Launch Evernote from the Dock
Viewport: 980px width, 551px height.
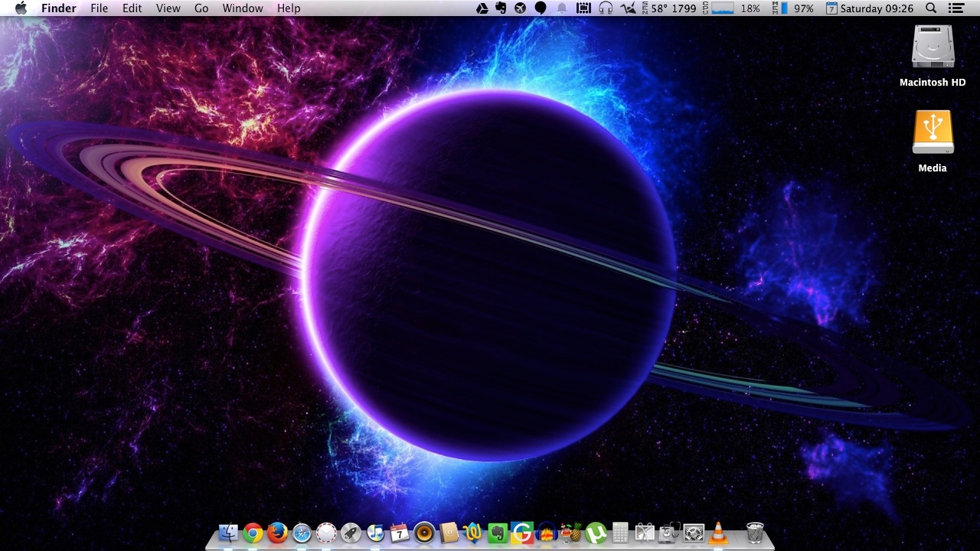(x=498, y=533)
